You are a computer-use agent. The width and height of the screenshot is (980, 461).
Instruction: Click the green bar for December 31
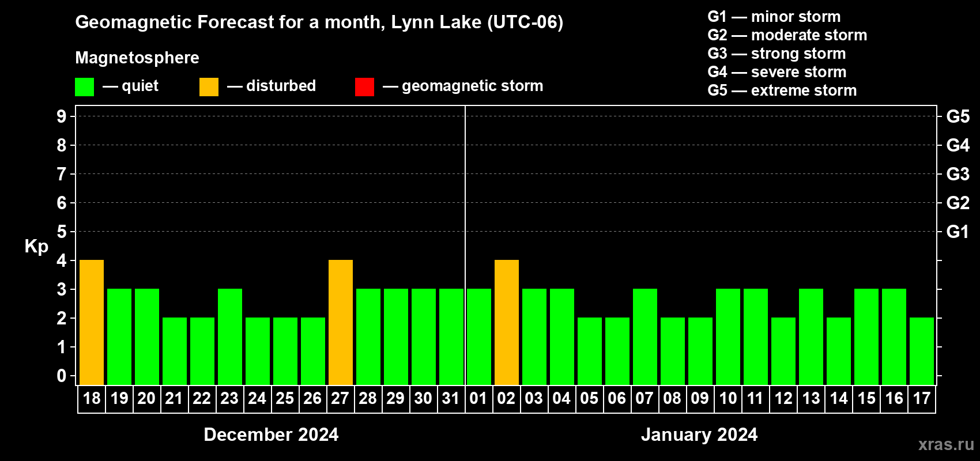click(451, 337)
